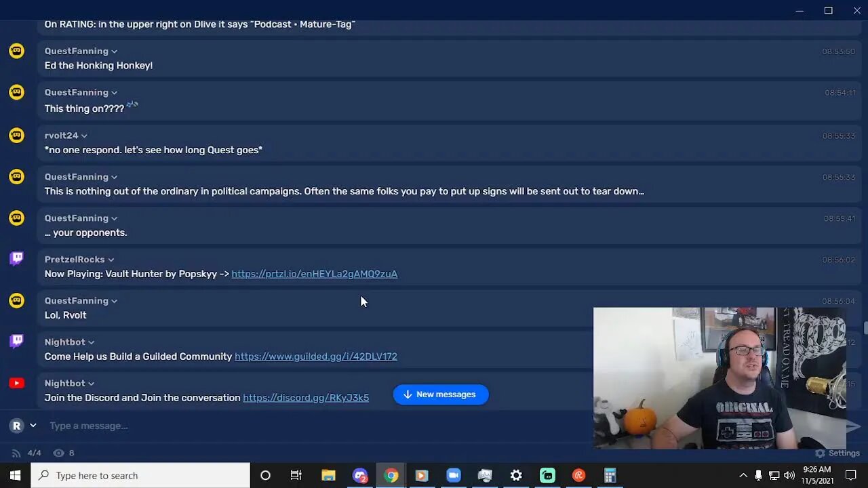
Task: Click username rvolt24
Action: (x=62, y=136)
